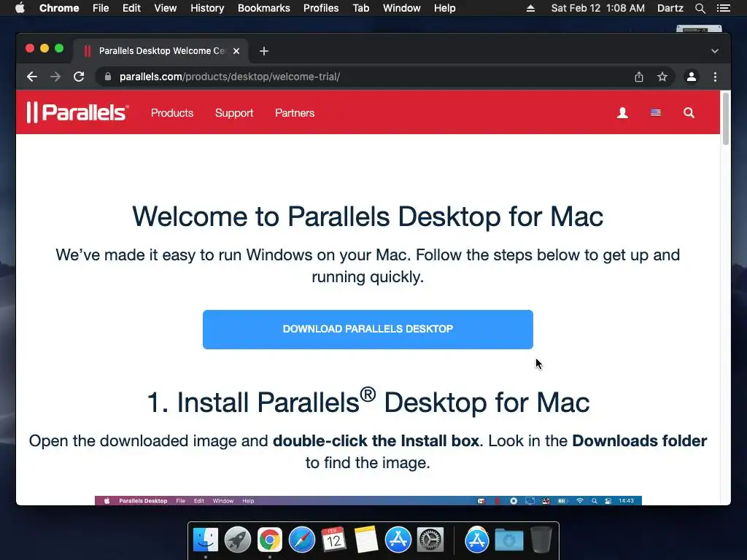Viewport: 747px width, 560px height.
Task: Open the File menu
Action: pyautogui.click(x=101, y=8)
